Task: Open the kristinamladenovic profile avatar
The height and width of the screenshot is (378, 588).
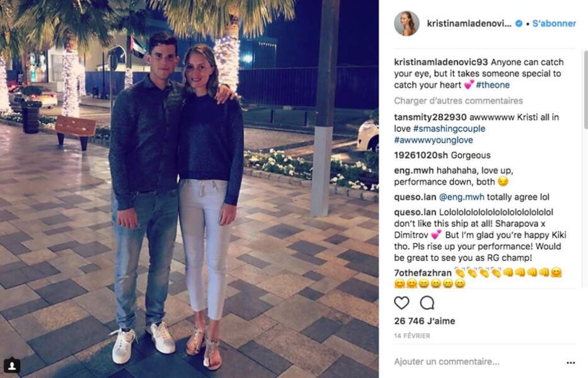Action: tap(406, 24)
